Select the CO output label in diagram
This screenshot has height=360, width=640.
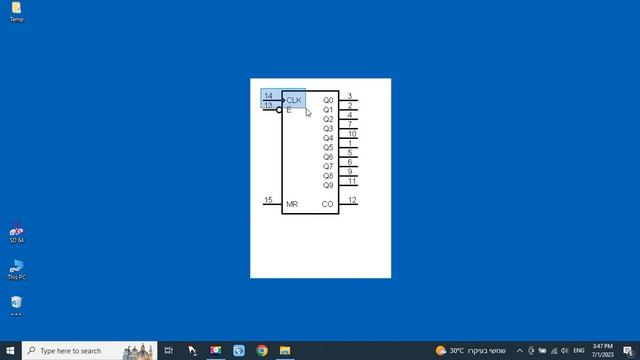[x=327, y=204]
